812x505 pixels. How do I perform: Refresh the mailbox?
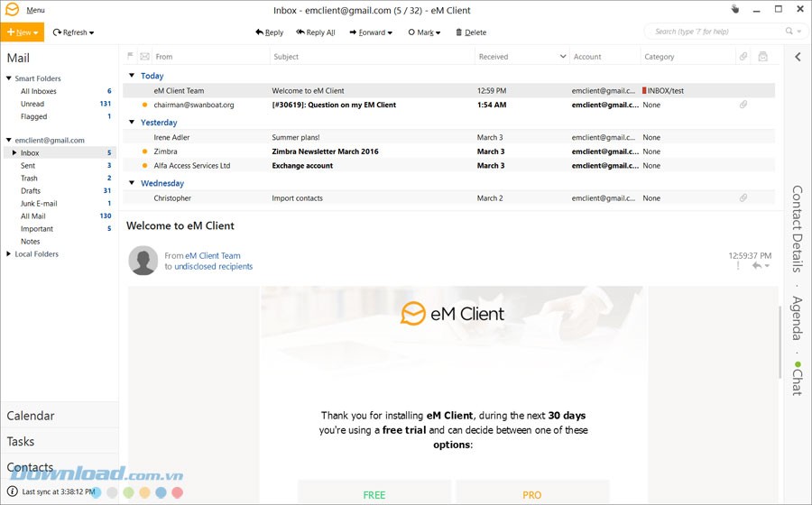click(x=69, y=32)
